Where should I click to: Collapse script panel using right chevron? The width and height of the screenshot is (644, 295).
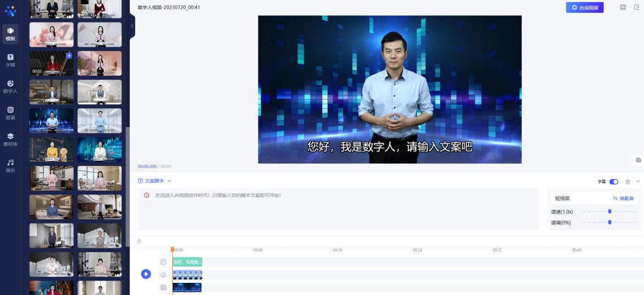pyautogui.click(x=638, y=181)
